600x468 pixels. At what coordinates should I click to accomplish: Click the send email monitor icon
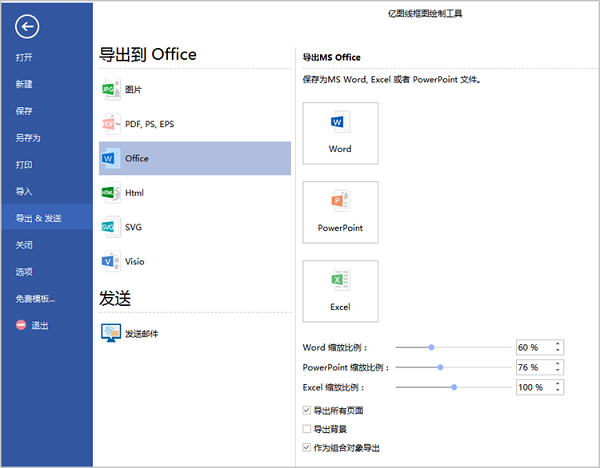(111, 333)
